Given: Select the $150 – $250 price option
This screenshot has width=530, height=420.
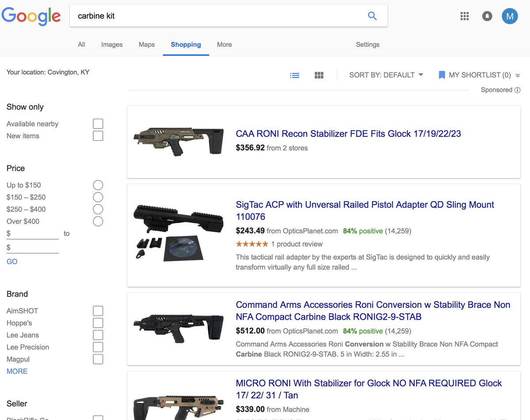Looking at the screenshot, I should 98,197.
